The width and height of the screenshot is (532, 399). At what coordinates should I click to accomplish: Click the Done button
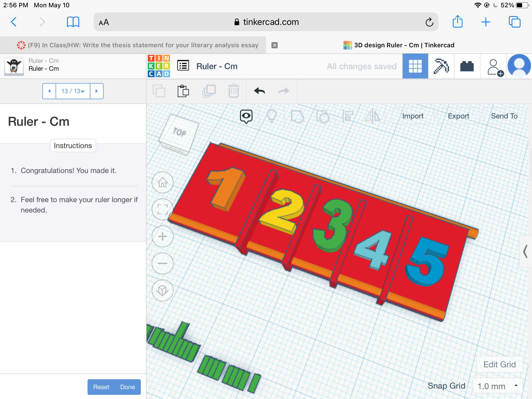[x=128, y=387]
